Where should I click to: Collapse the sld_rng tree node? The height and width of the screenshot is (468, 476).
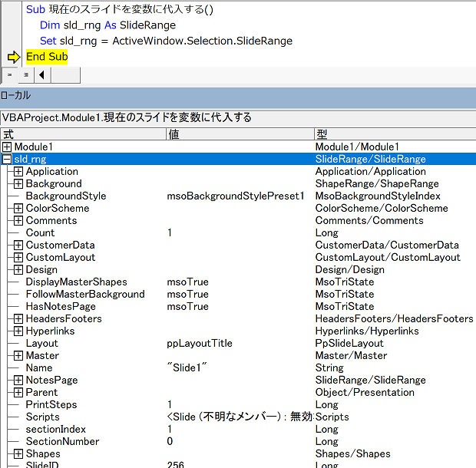click(x=7, y=160)
